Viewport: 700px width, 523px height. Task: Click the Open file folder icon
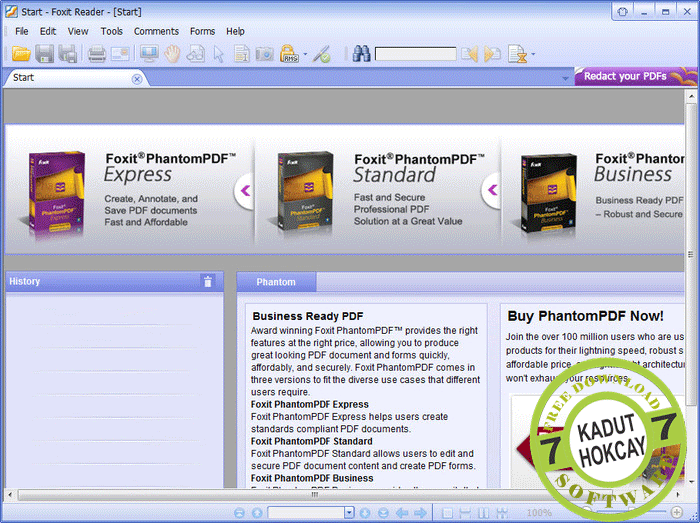pos(21,54)
